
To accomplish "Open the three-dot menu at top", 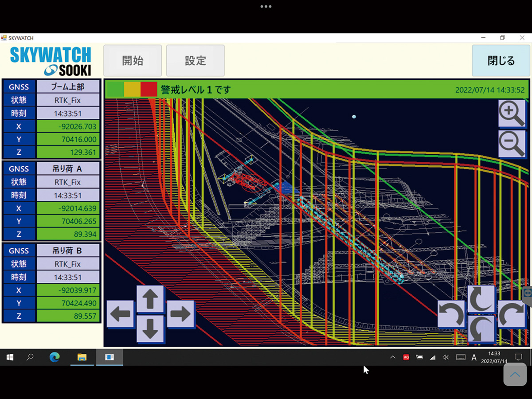I will [x=266, y=7].
